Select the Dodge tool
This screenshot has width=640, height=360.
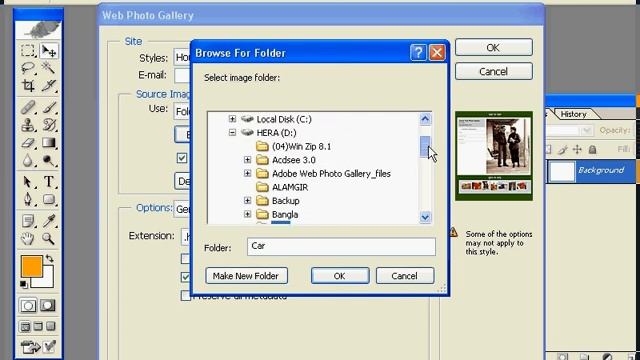49,161
